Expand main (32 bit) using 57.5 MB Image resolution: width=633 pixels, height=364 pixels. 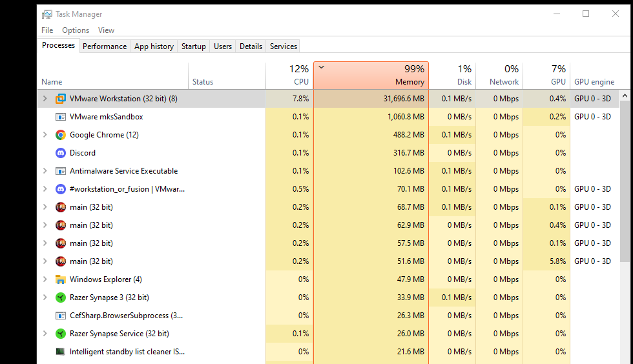coord(45,243)
